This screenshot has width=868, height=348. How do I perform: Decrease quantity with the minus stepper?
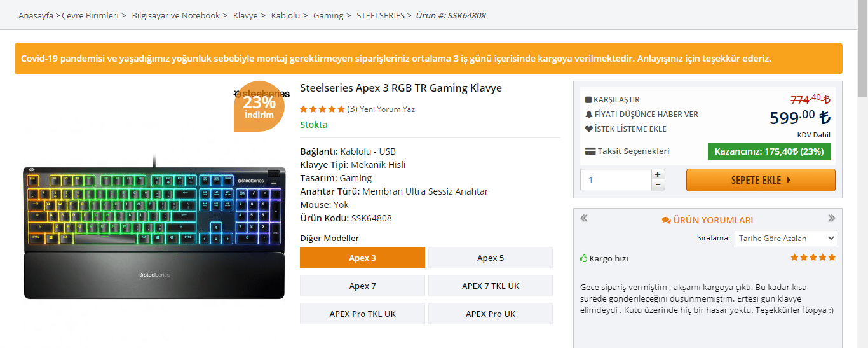click(x=658, y=184)
